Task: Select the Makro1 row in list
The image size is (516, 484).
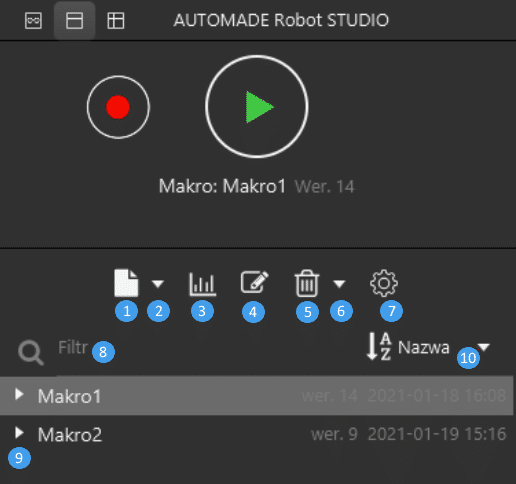Action: tap(257, 396)
